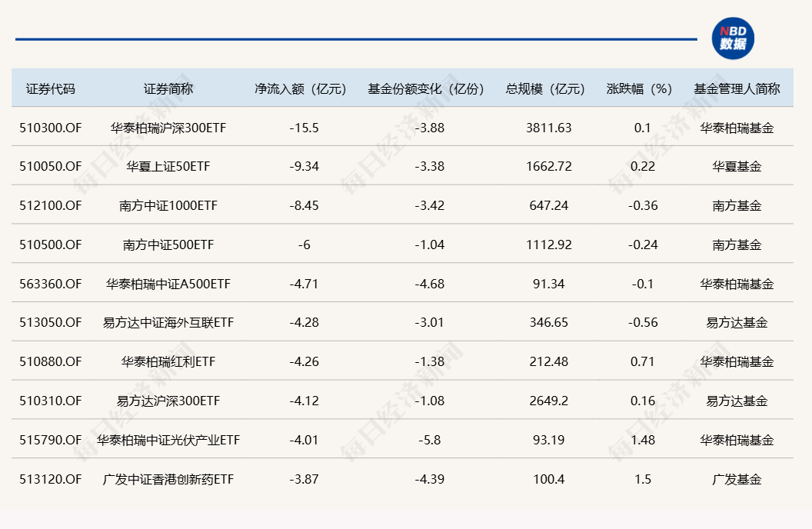Click security code 510300.OF
812x529 pixels.
(51, 128)
